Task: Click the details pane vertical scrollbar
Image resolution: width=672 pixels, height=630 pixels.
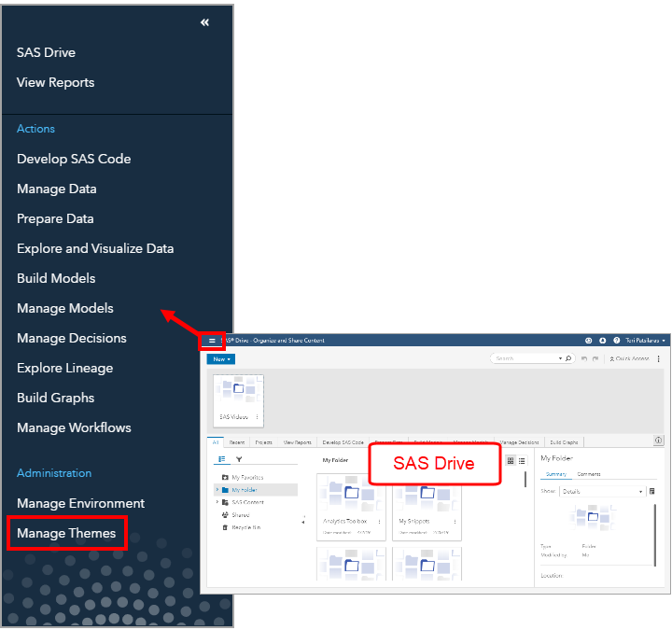Action: coord(655,535)
